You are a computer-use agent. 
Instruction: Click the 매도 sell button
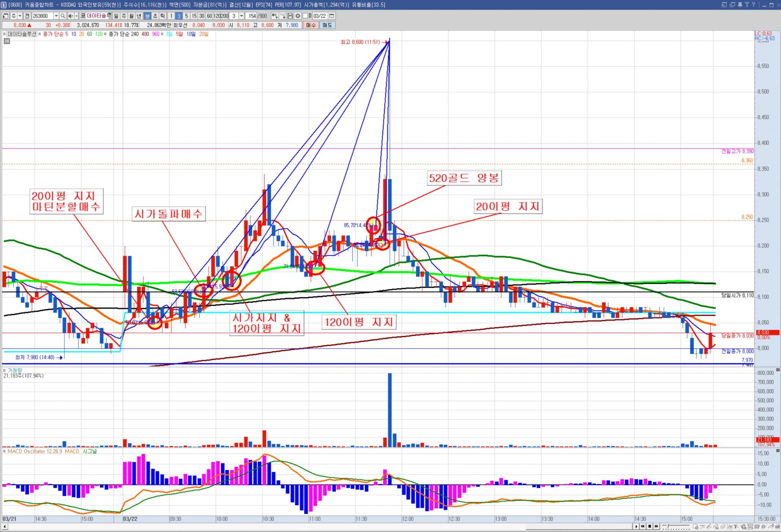point(327,25)
